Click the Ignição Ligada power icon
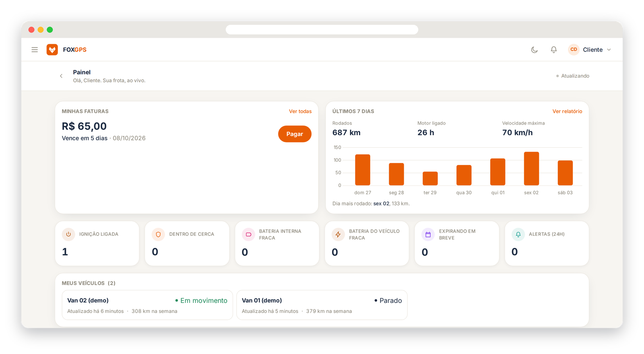Image resolution: width=644 pixels, height=354 pixels. (x=68, y=234)
